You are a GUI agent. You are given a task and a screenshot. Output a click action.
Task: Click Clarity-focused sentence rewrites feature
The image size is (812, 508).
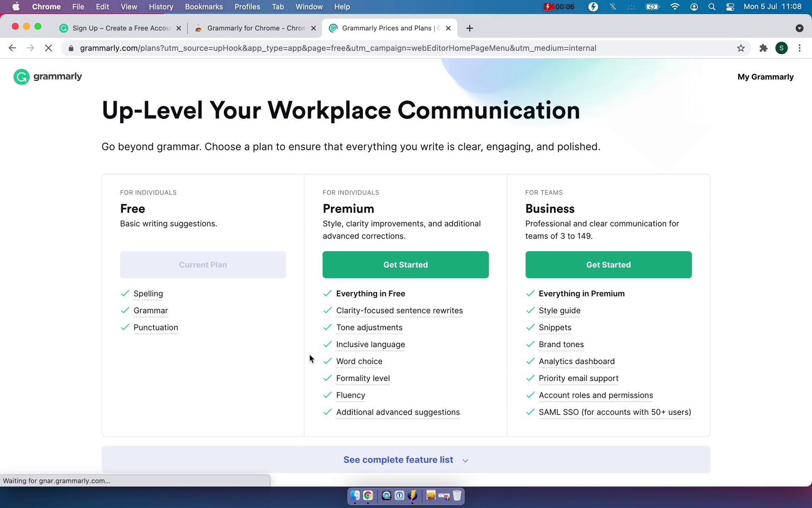pyautogui.click(x=399, y=311)
